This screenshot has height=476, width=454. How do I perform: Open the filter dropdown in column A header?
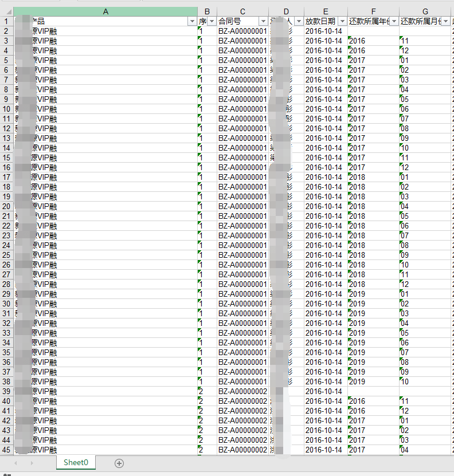[192, 21]
